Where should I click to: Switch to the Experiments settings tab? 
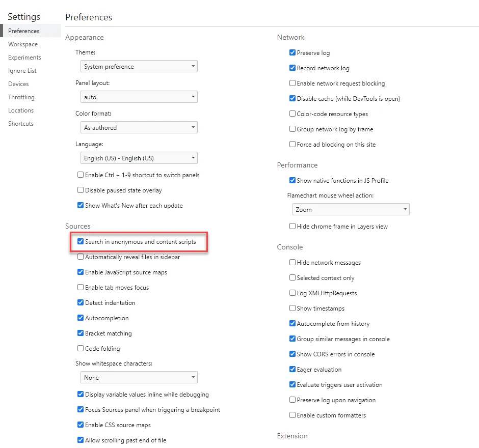point(24,58)
